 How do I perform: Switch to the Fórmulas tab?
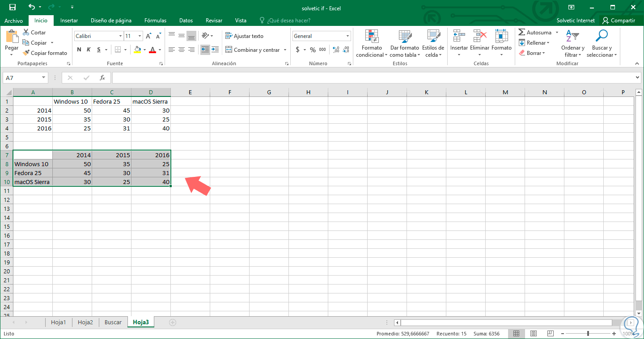point(155,21)
